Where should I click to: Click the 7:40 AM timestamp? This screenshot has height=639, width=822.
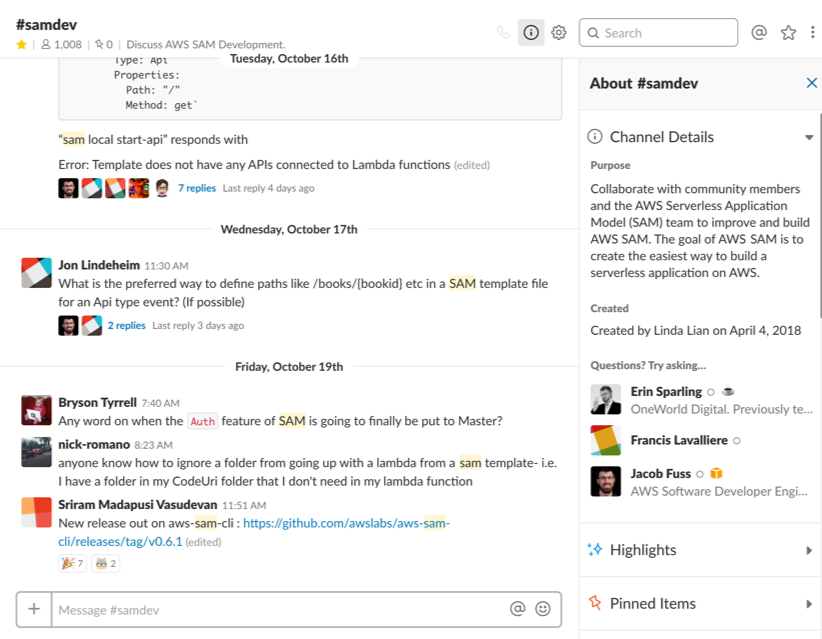160,403
